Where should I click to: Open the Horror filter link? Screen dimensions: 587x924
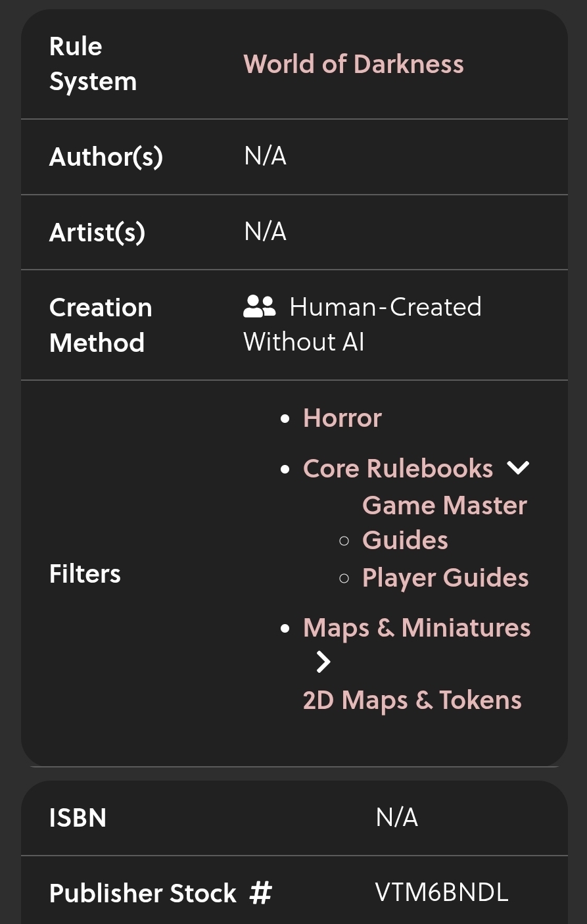(342, 418)
